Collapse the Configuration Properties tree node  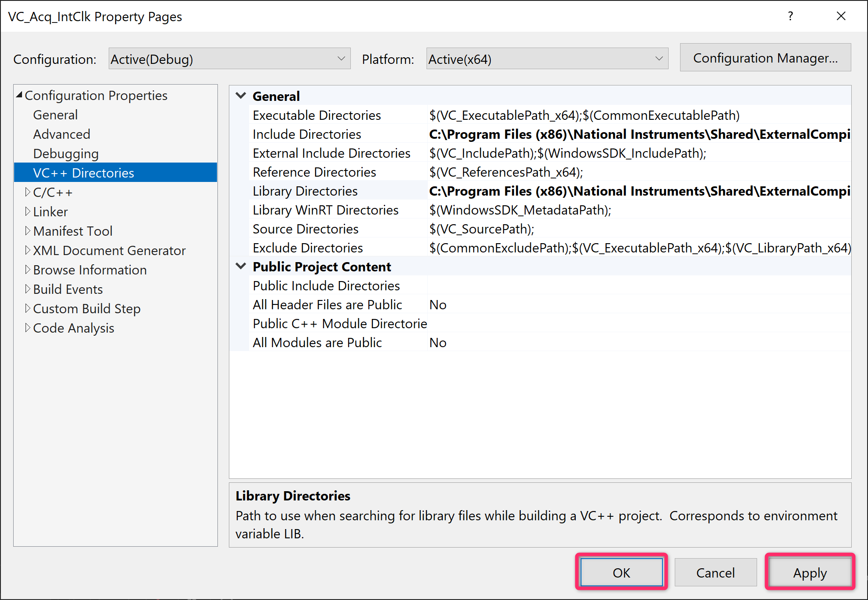tap(19, 95)
